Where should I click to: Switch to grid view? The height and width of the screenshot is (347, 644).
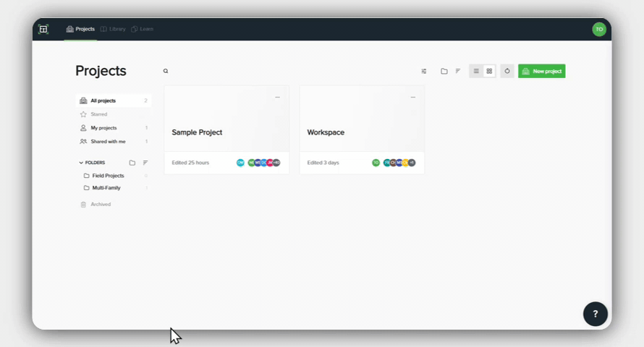point(489,72)
